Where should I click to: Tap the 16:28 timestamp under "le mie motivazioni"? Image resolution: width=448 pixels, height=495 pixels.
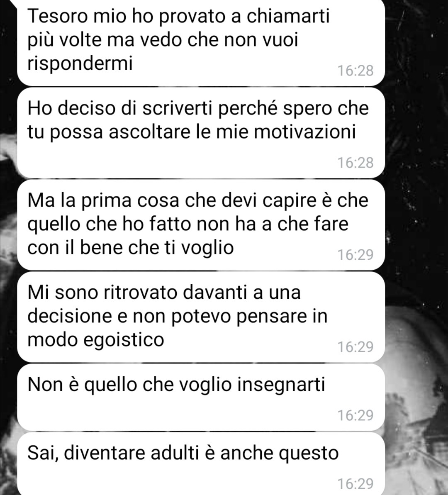(x=355, y=163)
